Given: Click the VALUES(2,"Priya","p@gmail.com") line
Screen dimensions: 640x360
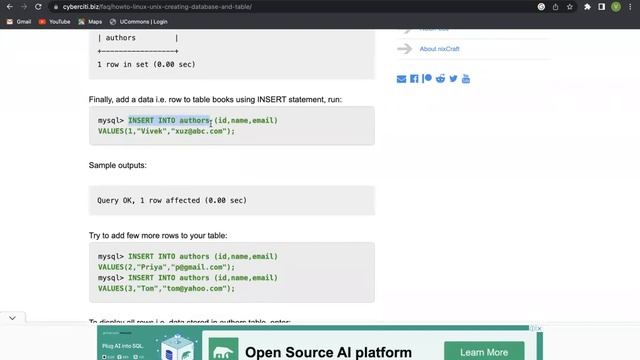Looking at the screenshot, I should (167, 267).
